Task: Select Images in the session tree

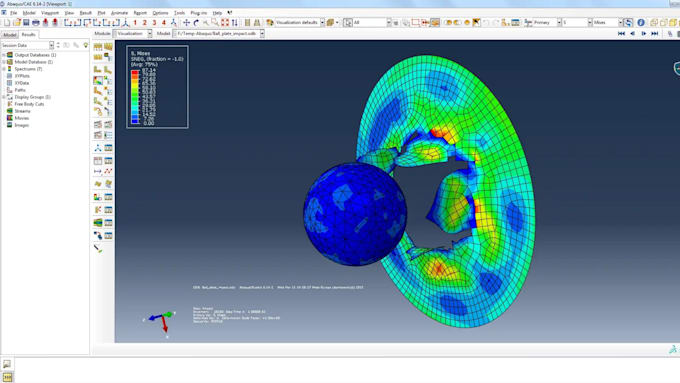Action: [22, 125]
